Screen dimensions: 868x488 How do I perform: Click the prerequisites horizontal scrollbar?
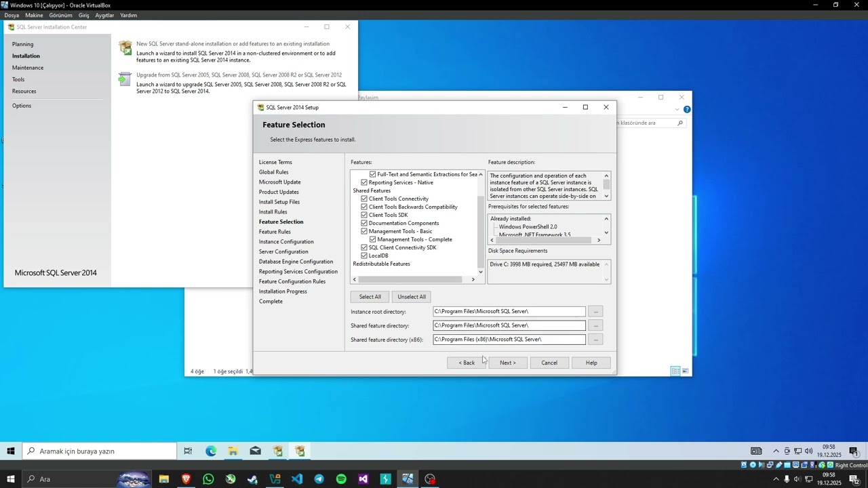tap(542, 240)
